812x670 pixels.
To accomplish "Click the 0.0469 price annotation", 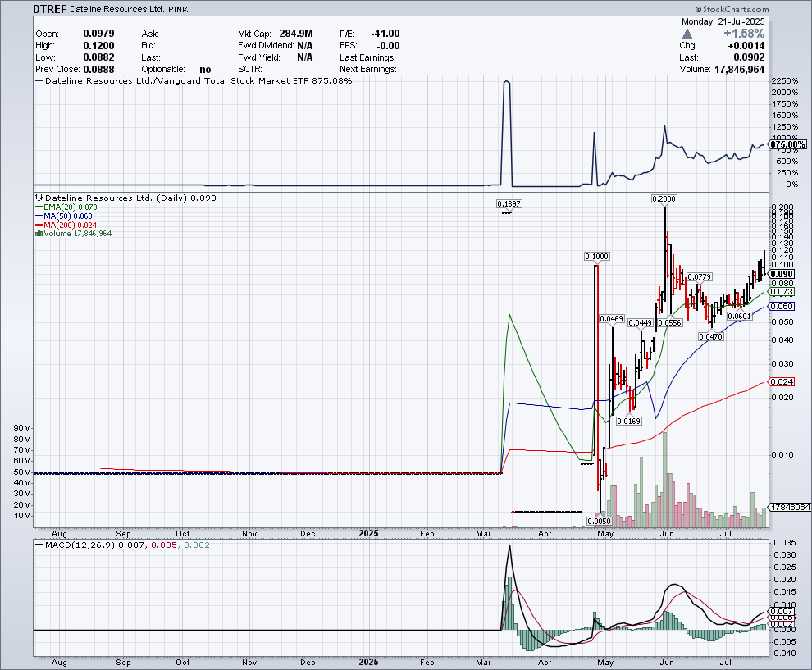I will [x=612, y=319].
